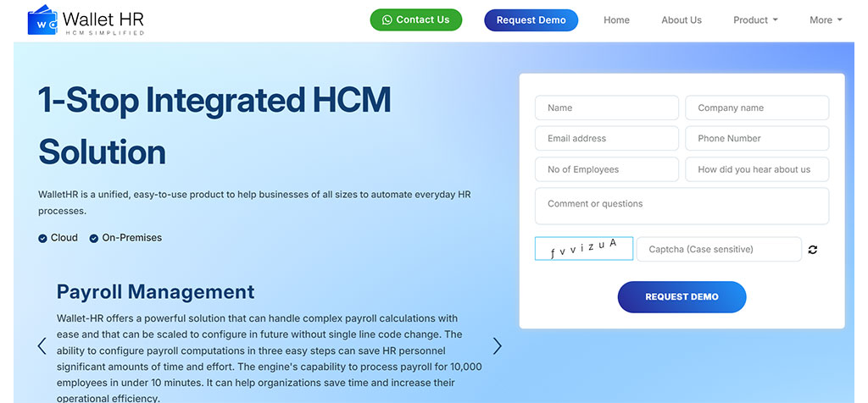Expand the More dropdown menu
This screenshot has height=403, width=868.
826,20
